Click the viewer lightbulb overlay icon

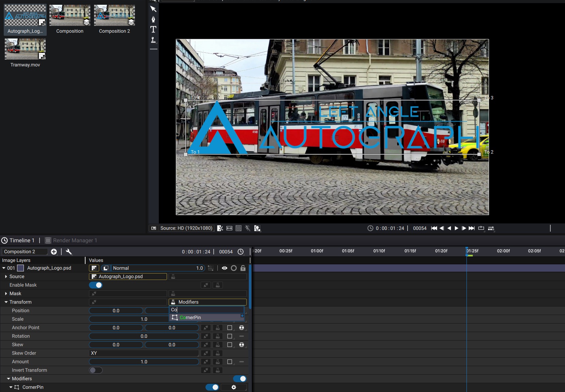coord(257,228)
